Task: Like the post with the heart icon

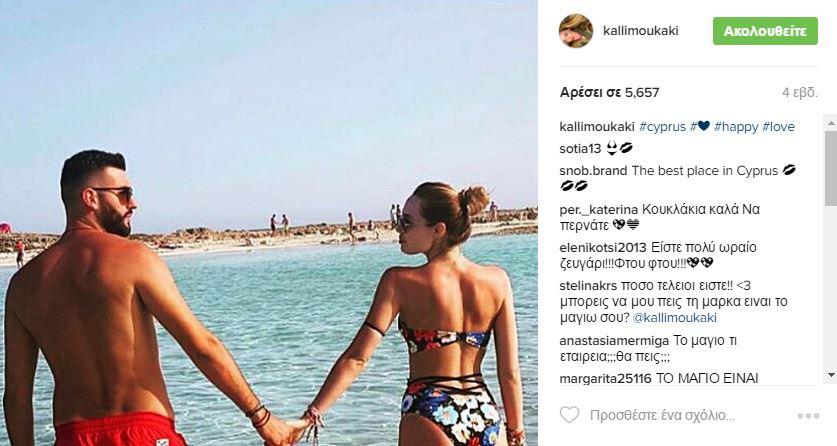Action: coord(570,415)
